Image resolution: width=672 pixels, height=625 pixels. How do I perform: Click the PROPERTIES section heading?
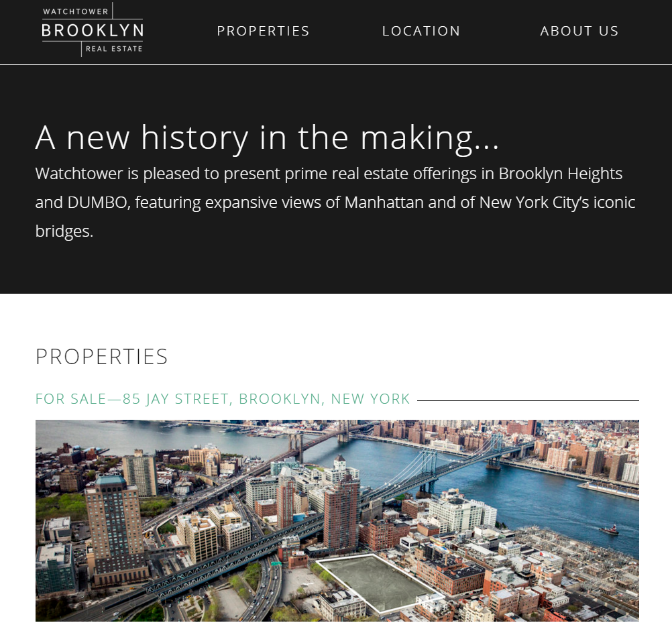101,357
